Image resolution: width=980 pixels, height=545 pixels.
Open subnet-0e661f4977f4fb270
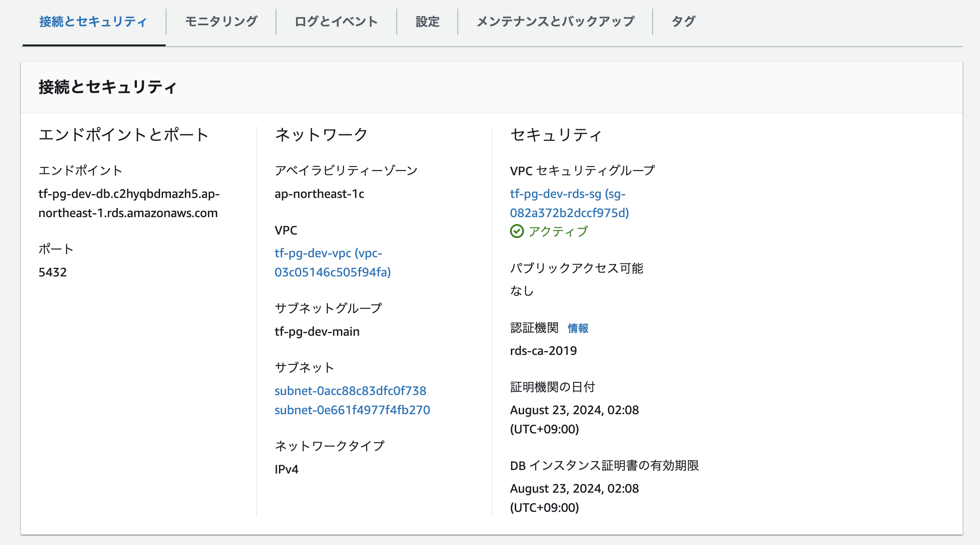click(352, 410)
